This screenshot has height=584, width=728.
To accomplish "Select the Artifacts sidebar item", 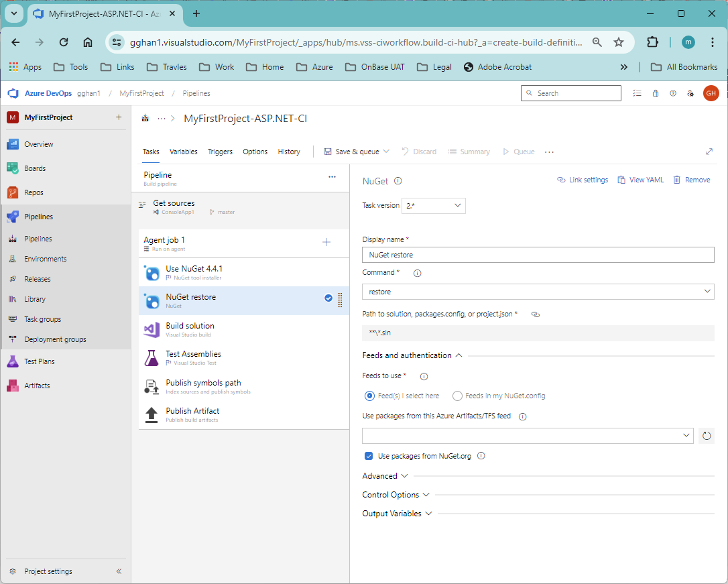I will coord(38,385).
